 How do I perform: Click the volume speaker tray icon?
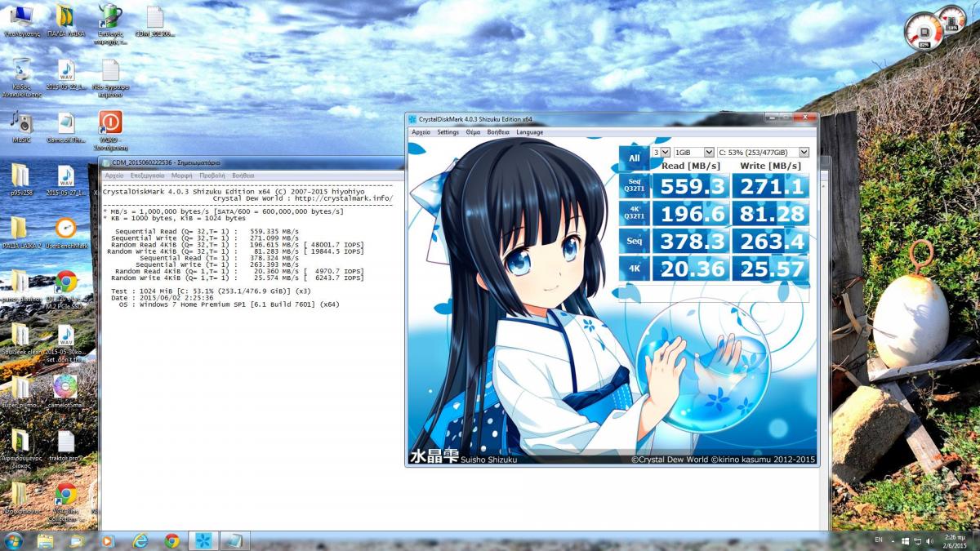[x=931, y=540]
